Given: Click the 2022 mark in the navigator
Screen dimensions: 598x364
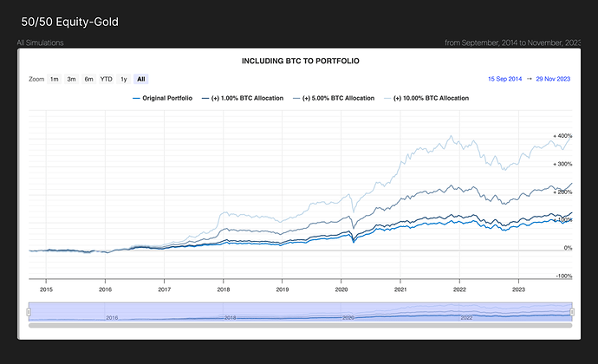Looking at the screenshot, I should coord(465,318).
